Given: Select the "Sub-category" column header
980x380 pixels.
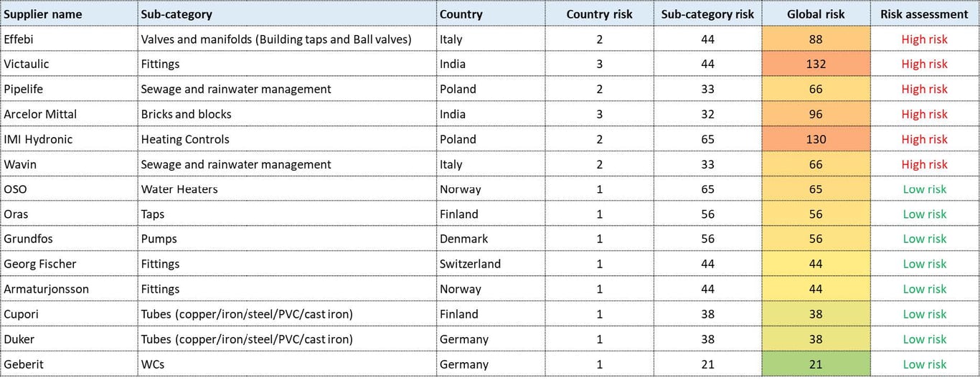Looking at the screenshot, I should [176, 14].
